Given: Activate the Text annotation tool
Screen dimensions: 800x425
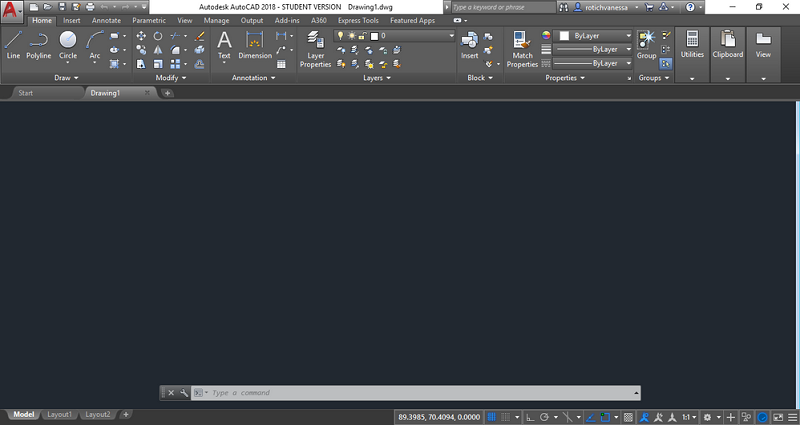Looking at the screenshot, I should click(224, 44).
